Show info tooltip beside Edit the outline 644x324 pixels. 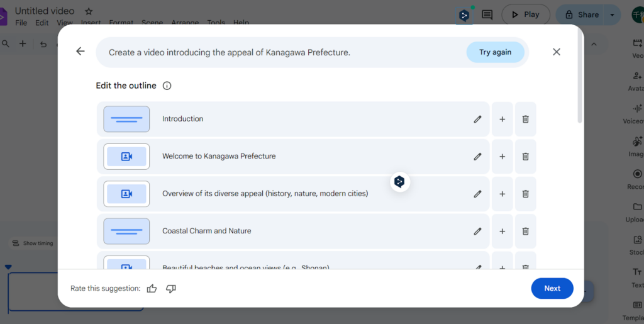click(x=167, y=86)
